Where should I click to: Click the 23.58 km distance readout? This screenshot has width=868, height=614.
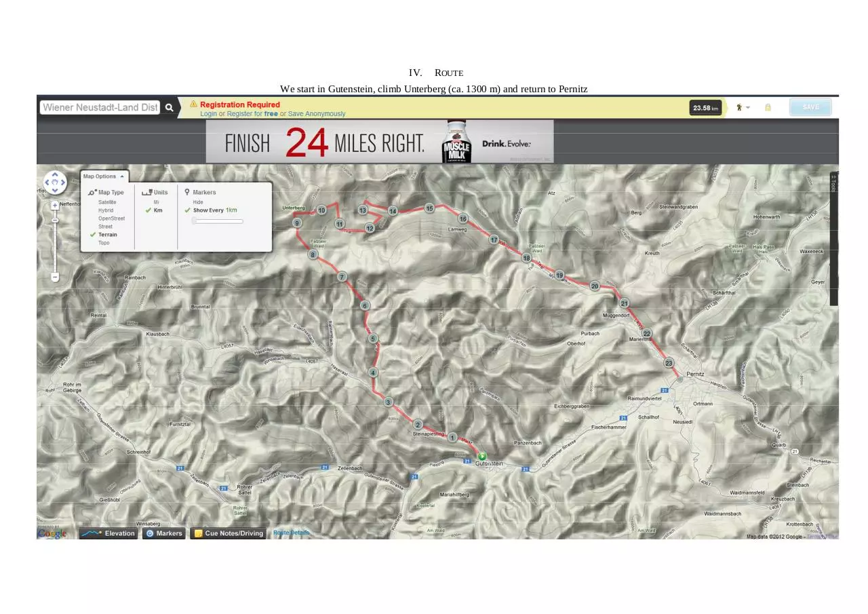point(705,108)
